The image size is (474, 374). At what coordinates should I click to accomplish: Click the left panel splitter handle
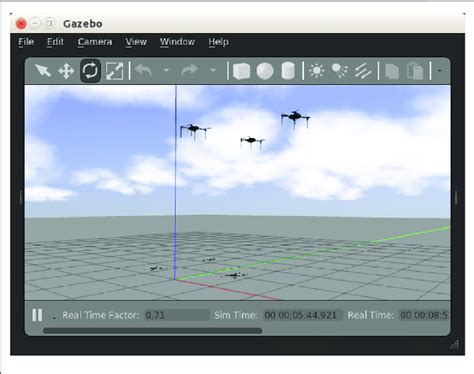(21, 197)
